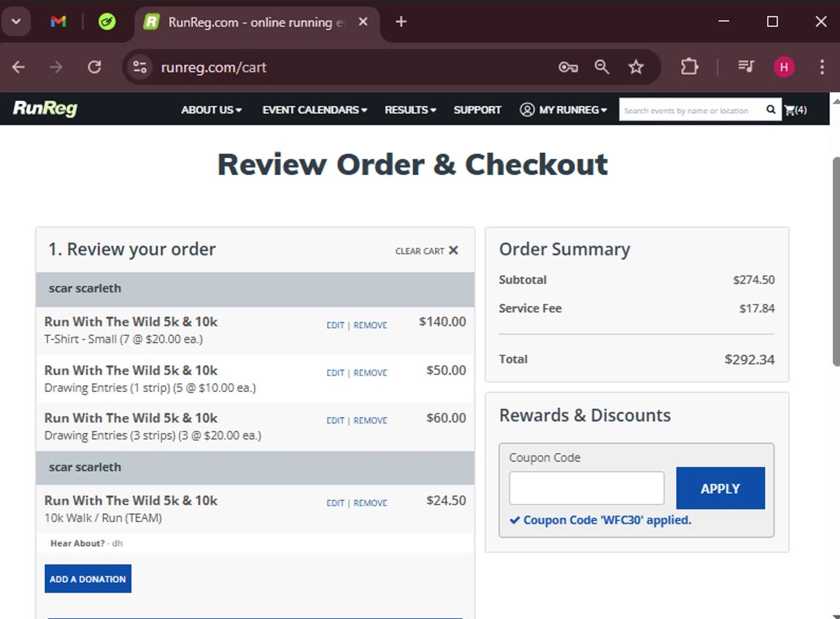Click the Coupon Code input box
This screenshot has width=840, height=619.
[x=587, y=488]
